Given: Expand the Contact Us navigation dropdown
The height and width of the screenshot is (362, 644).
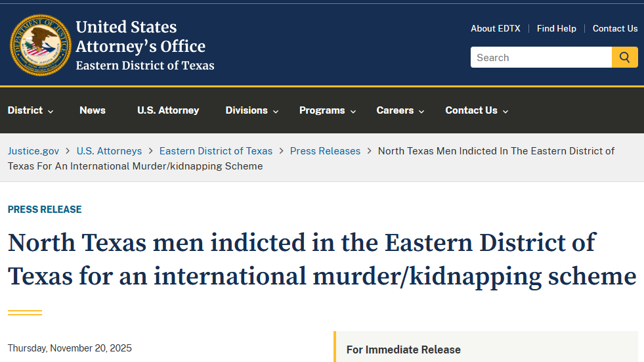Looking at the screenshot, I should (x=477, y=110).
